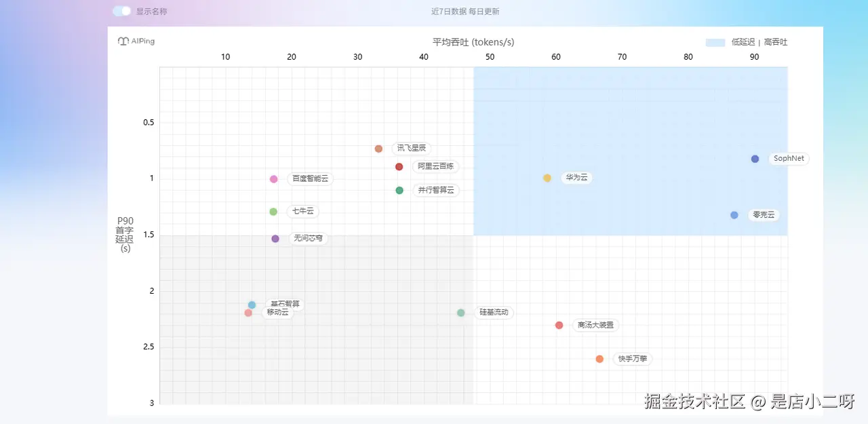
Task: Click the 阿里云百炼 name label
Action: click(436, 166)
